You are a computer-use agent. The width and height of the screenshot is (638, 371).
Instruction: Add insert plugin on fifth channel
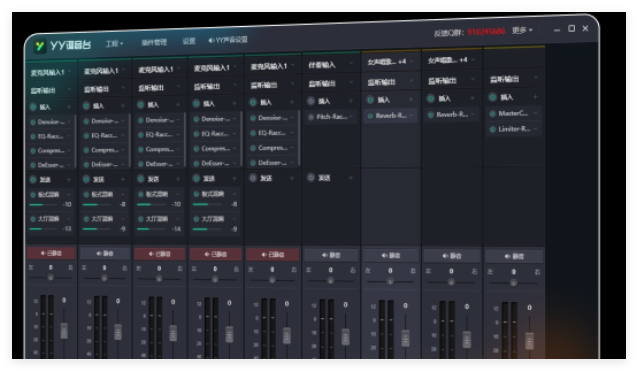coord(292,102)
